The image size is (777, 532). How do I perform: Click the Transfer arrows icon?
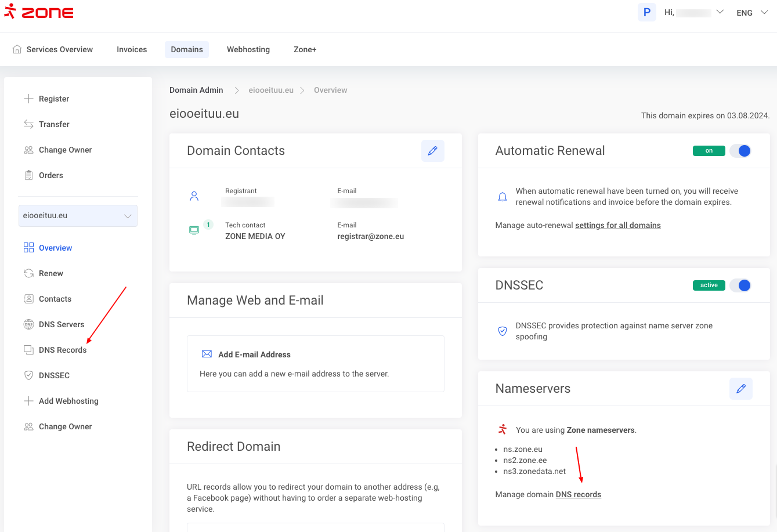pos(28,124)
